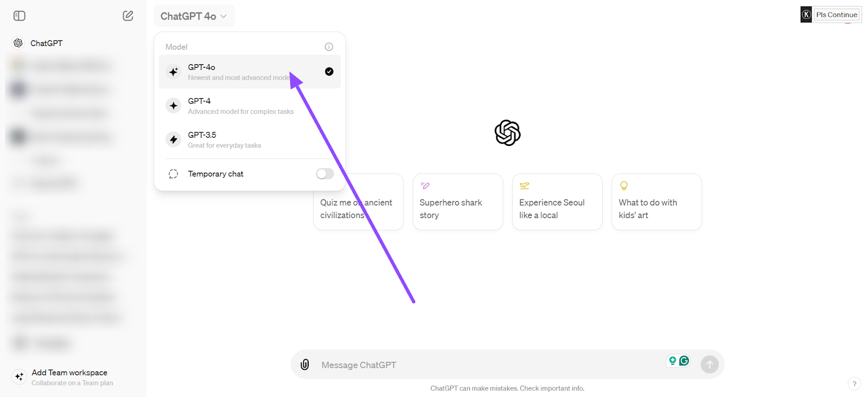Click the paperclip attach file icon

coord(305,364)
